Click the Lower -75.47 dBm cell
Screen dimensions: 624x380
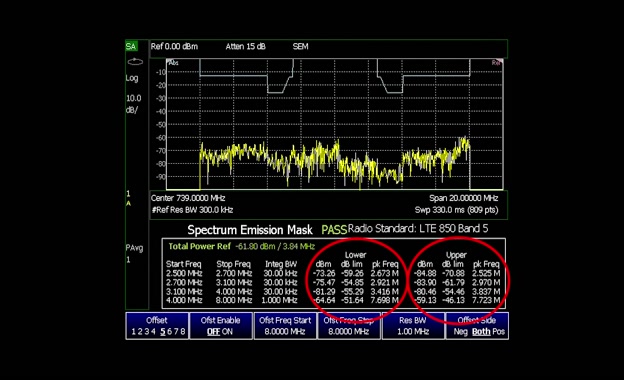(x=324, y=283)
